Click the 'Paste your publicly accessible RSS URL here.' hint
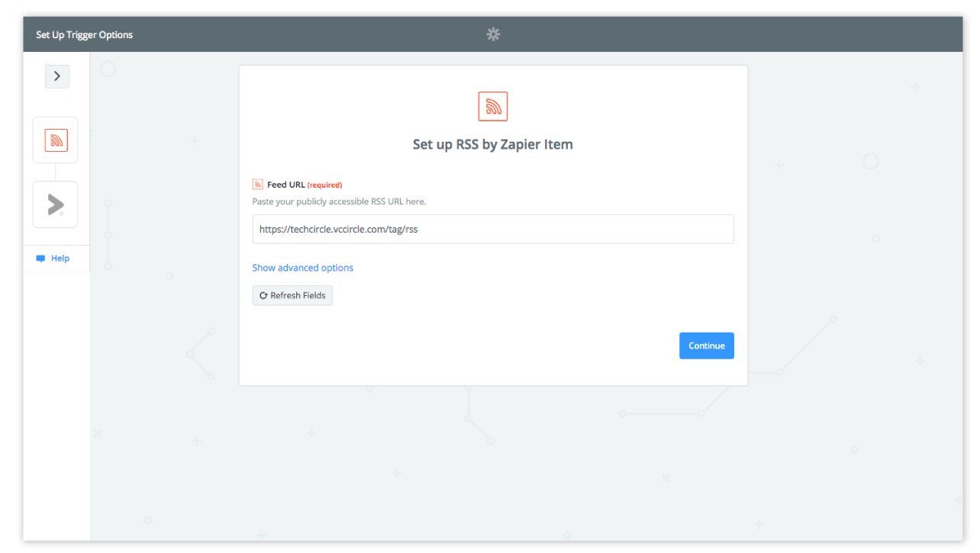The height and width of the screenshot is (553, 980). pyautogui.click(x=340, y=202)
